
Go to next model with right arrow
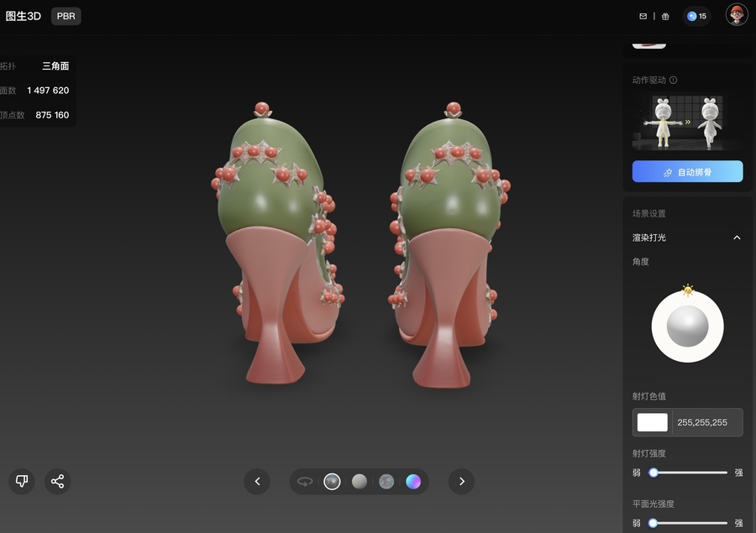tap(461, 481)
